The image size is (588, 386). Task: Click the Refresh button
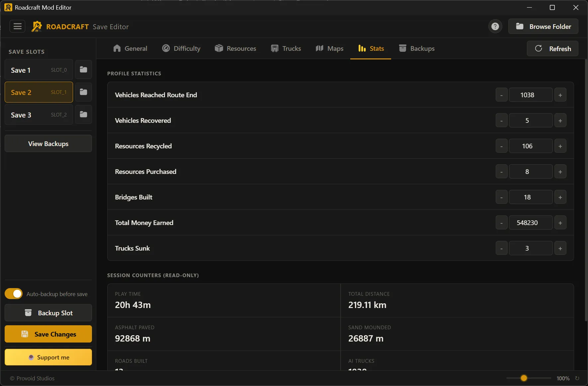(552, 48)
